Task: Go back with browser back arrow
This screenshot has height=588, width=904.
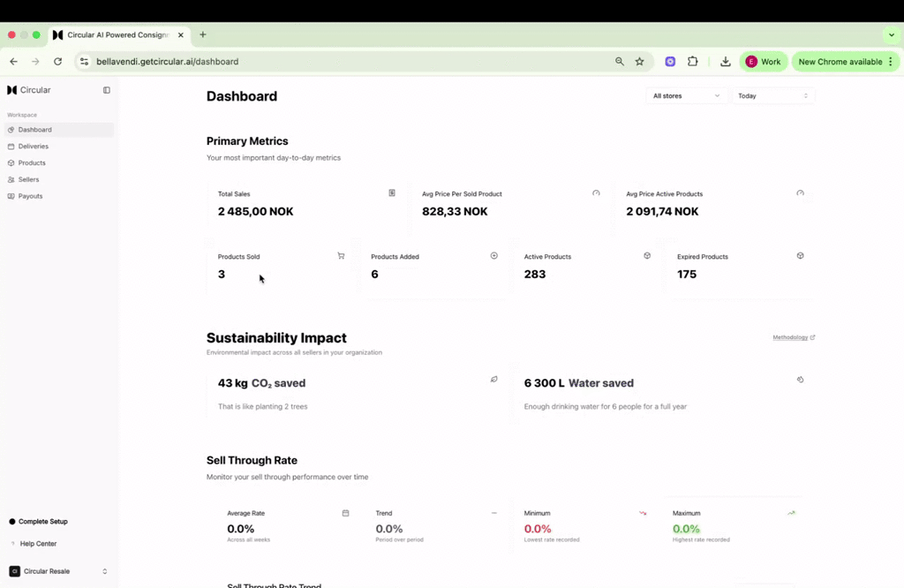Action: tap(14, 62)
